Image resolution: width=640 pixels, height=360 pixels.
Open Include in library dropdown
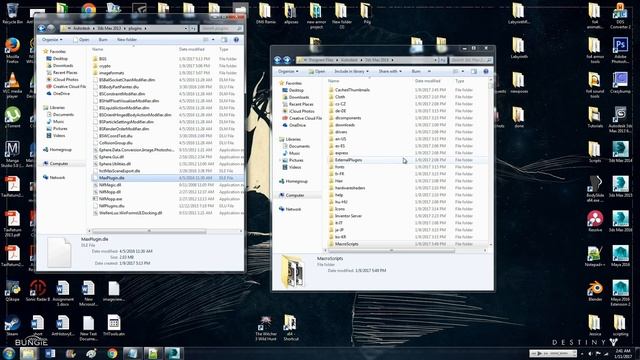351,71
